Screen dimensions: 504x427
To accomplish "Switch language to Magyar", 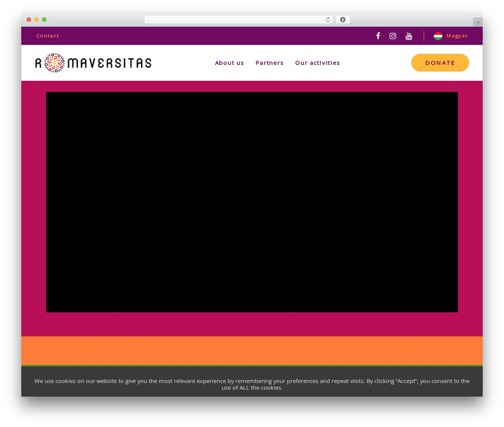I will 457,36.
